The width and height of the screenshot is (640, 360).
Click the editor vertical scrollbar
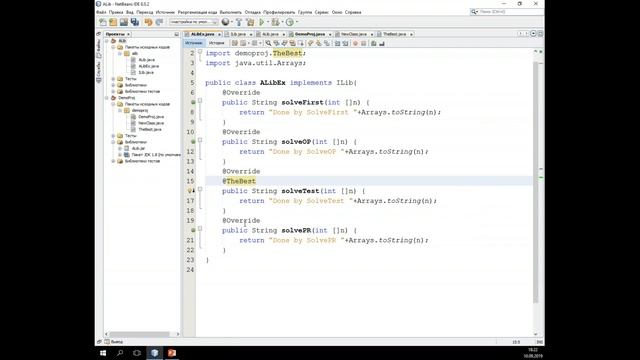536,182
